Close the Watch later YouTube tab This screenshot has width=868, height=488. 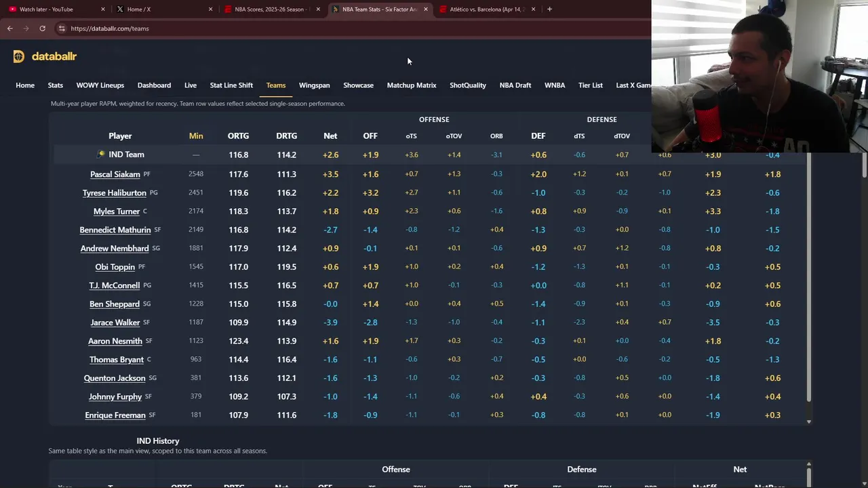(103, 9)
